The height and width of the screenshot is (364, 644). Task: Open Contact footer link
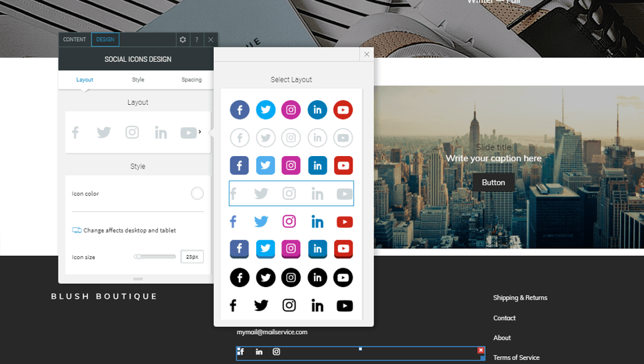[505, 318]
